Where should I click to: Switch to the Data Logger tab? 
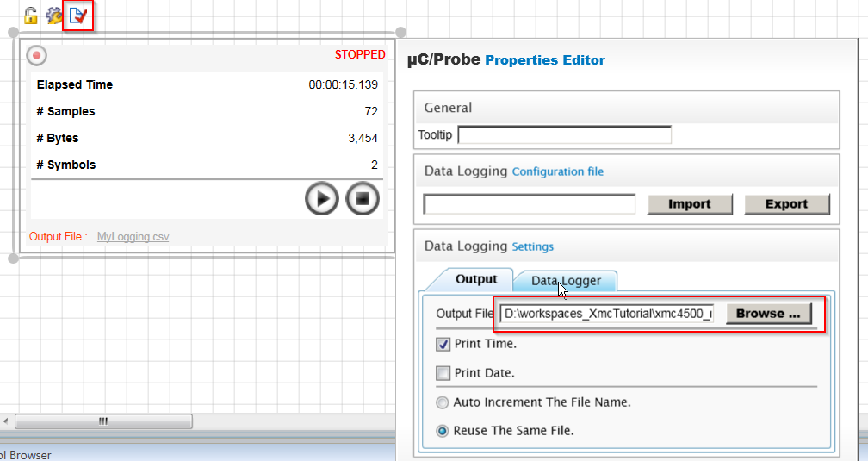click(566, 281)
